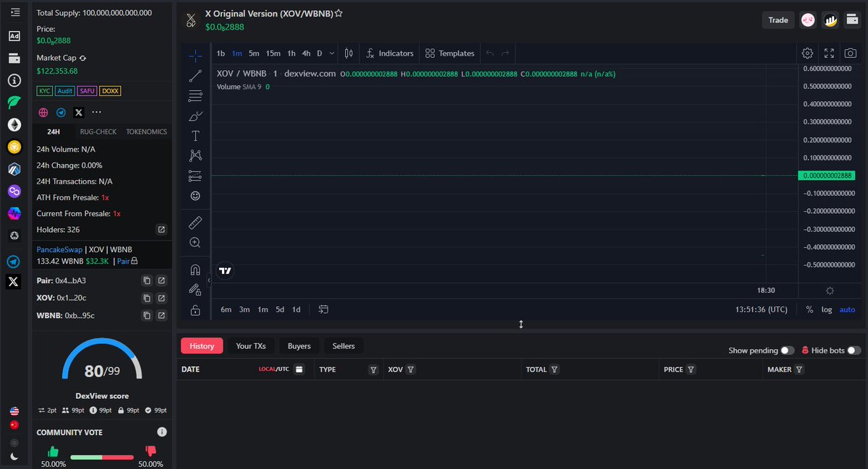This screenshot has width=868, height=469.
Task: Open the date picker calendar icon
Action: tap(299, 369)
